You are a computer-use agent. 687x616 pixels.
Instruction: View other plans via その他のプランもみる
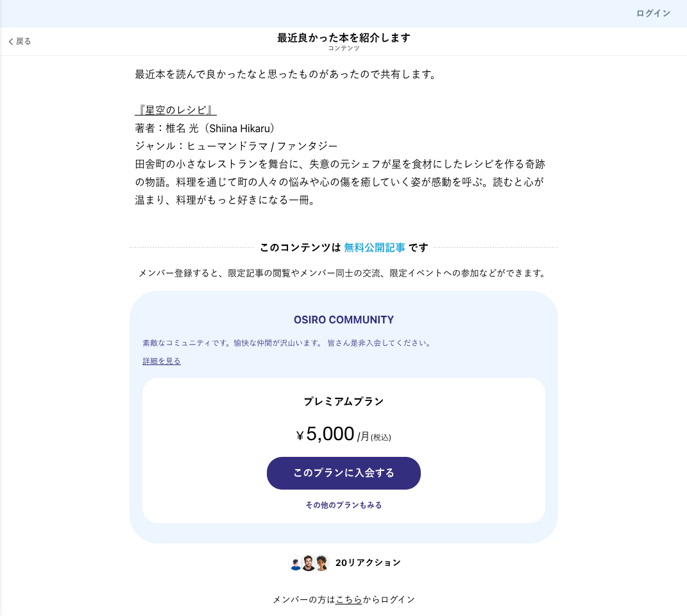(343, 505)
